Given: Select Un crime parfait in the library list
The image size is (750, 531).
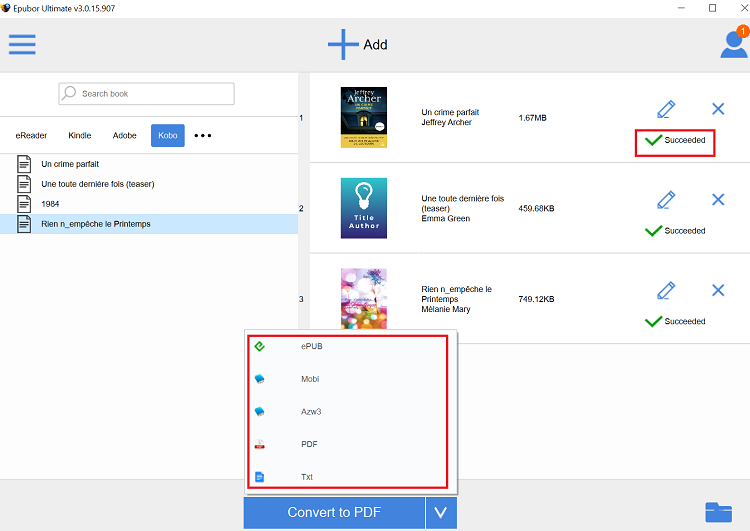Looking at the screenshot, I should pyautogui.click(x=149, y=164).
